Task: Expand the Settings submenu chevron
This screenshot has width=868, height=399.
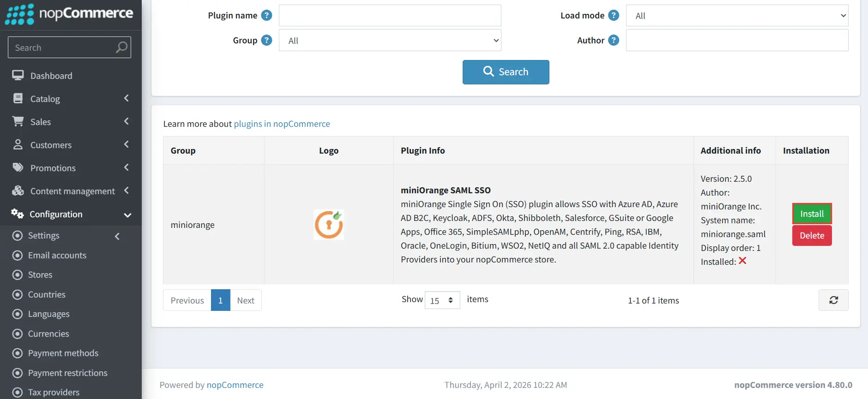Action: coord(117,236)
